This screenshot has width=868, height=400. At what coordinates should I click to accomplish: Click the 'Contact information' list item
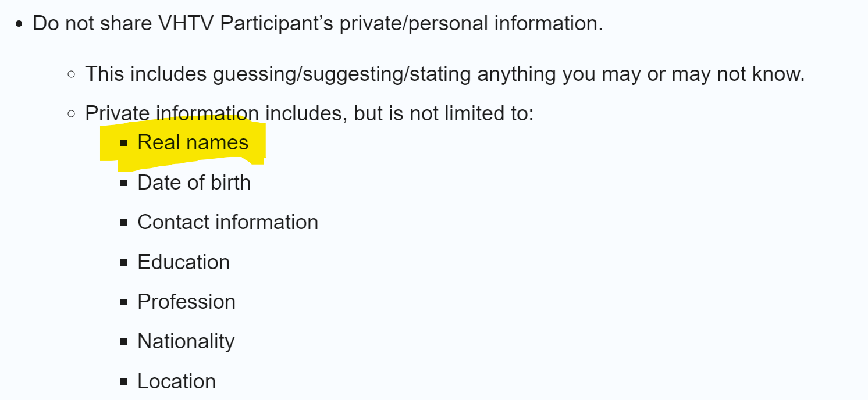(x=227, y=222)
